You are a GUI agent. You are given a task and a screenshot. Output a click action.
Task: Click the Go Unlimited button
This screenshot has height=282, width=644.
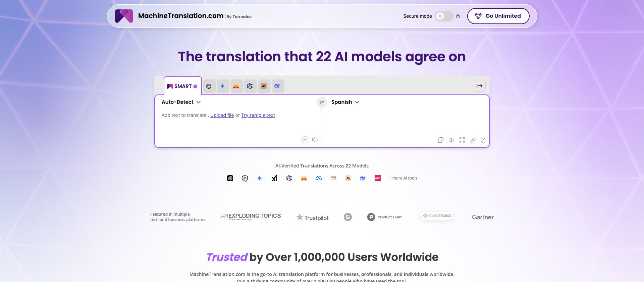pyautogui.click(x=498, y=16)
